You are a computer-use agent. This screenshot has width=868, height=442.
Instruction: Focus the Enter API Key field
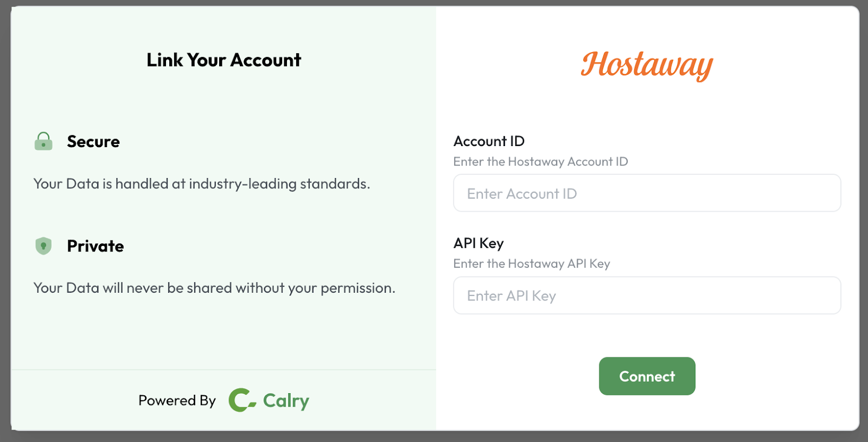coord(647,295)
